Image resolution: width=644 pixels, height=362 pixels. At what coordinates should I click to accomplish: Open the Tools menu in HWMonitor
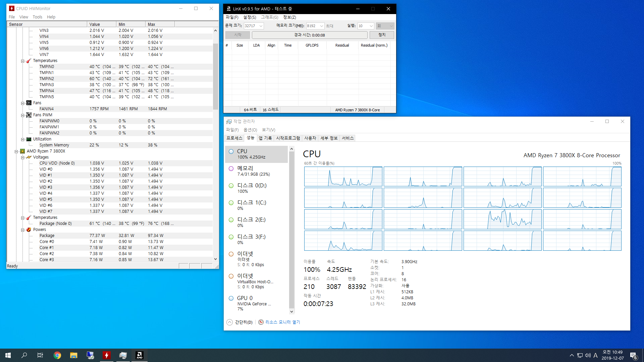coord(37,17)
